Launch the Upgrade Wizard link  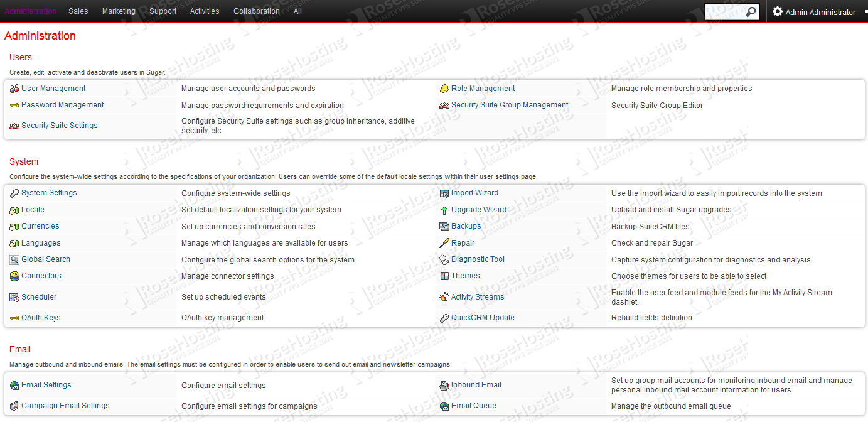pos(479,210)
